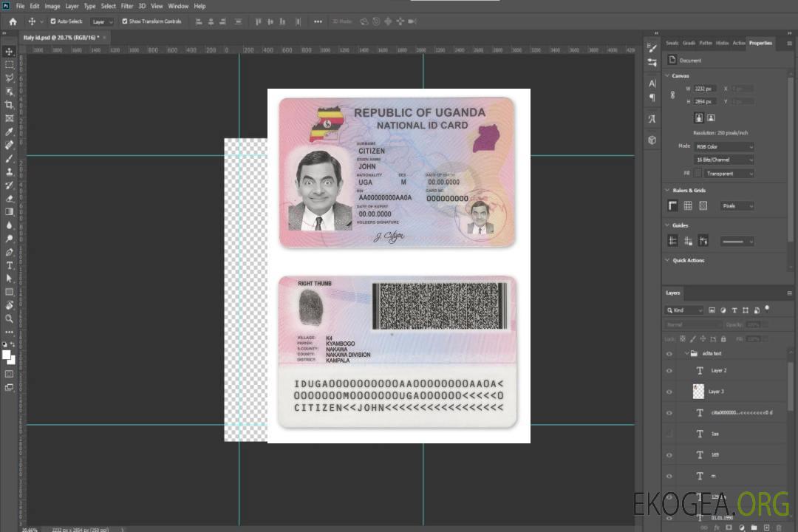Hide the 'm' text layer
This screenshot has width=798, height=532.
pyautogui.click(x=669, y=477)
